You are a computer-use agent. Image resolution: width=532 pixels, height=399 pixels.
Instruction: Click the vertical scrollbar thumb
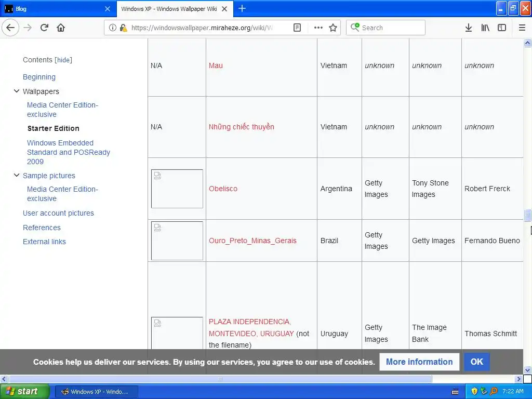tap(527, 215)
